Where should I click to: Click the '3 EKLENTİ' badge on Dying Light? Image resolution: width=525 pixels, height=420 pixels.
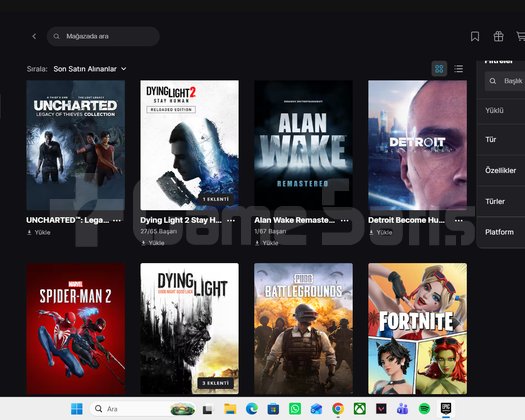point(216,383)
